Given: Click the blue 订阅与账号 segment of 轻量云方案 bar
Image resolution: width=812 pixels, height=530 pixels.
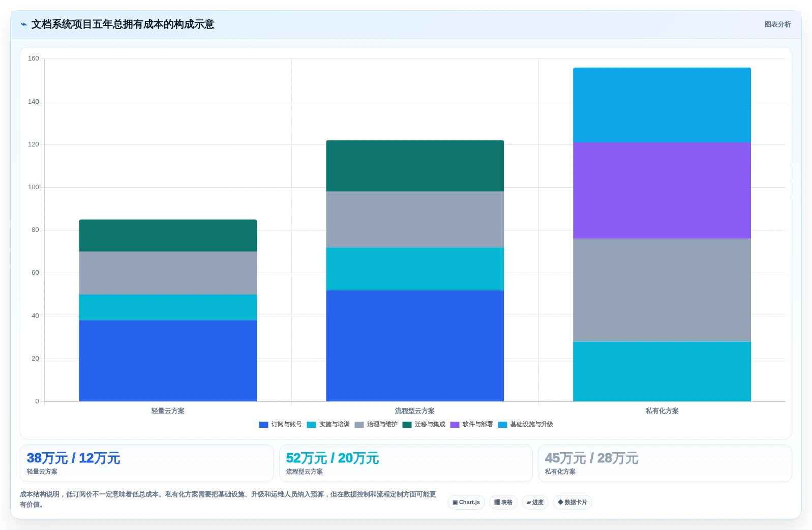Looking at the screenshot, I should (168, 361).
